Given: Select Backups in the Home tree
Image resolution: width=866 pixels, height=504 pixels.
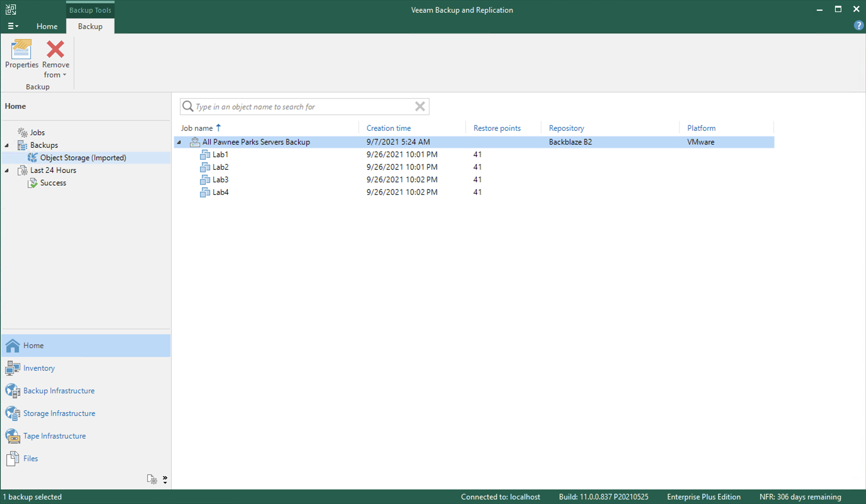Looking at the screenshot, I should [x=44, y=145].
